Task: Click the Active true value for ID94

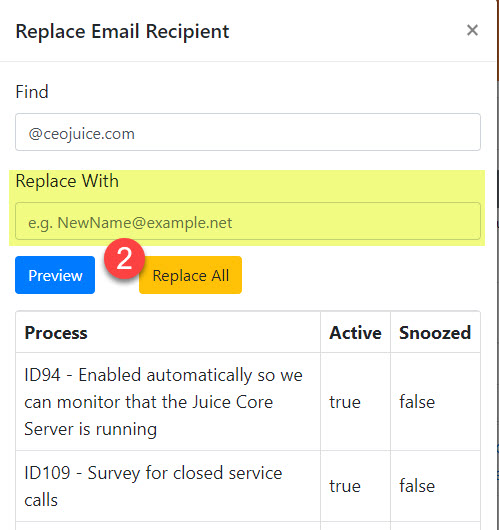Action: tap(345, 402)
